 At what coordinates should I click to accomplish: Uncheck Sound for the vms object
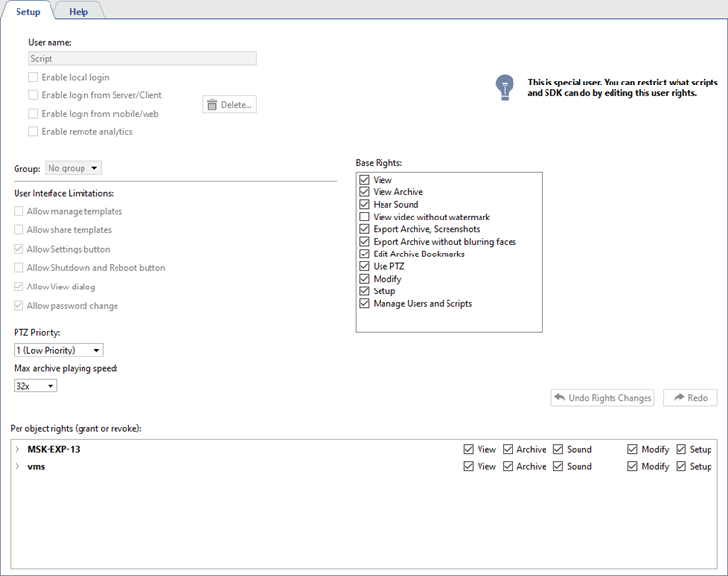click(558, 467)
